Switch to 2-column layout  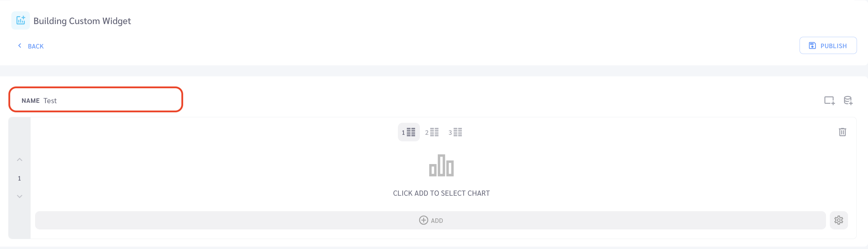tap(432, 132)
